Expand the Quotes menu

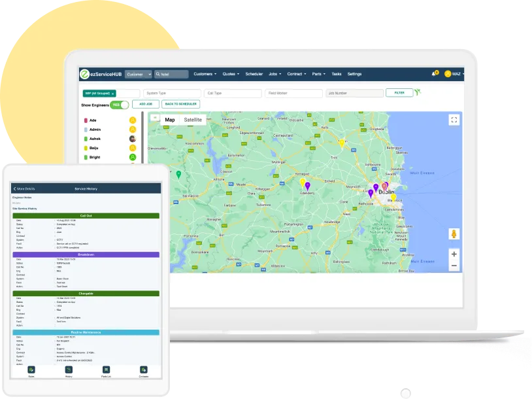click(231, 74)
